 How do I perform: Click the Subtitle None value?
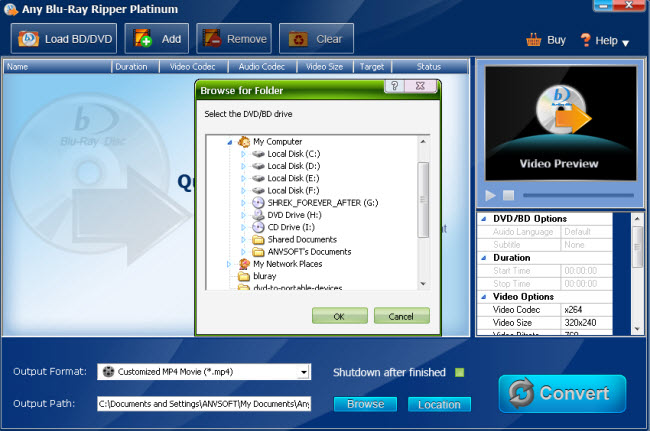click(x=586, y=245)
